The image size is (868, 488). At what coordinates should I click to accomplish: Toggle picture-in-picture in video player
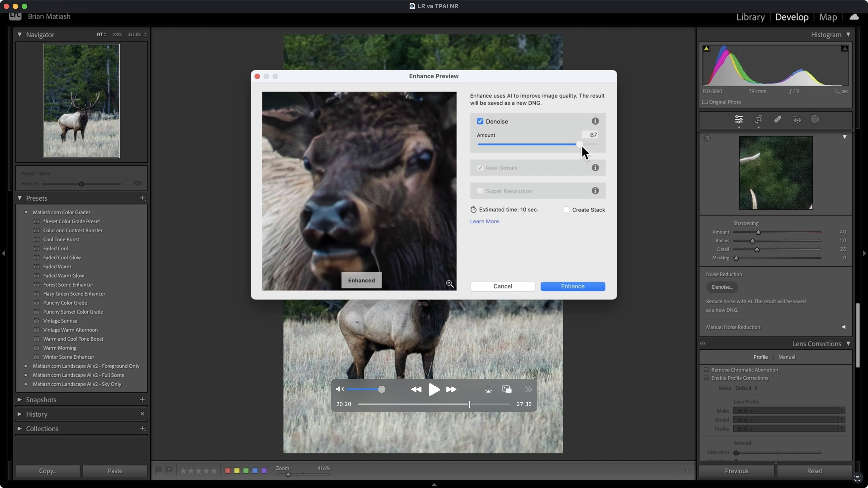[506, 389]
